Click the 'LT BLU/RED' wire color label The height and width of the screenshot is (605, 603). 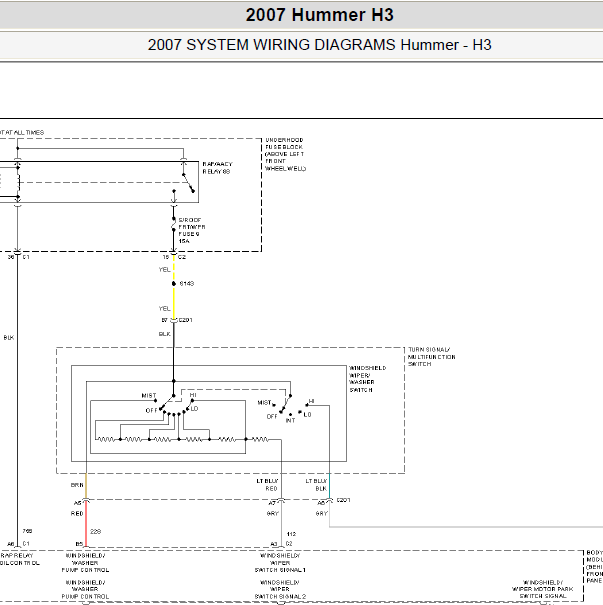click(267, 485)
